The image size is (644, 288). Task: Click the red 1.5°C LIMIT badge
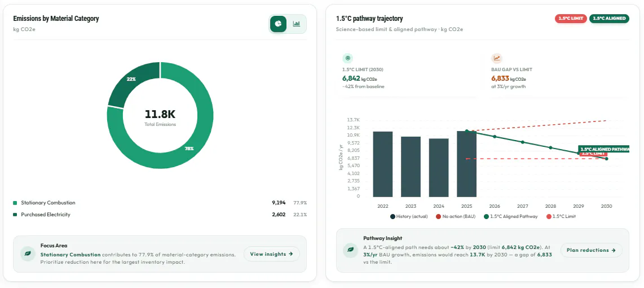(571, 19)
